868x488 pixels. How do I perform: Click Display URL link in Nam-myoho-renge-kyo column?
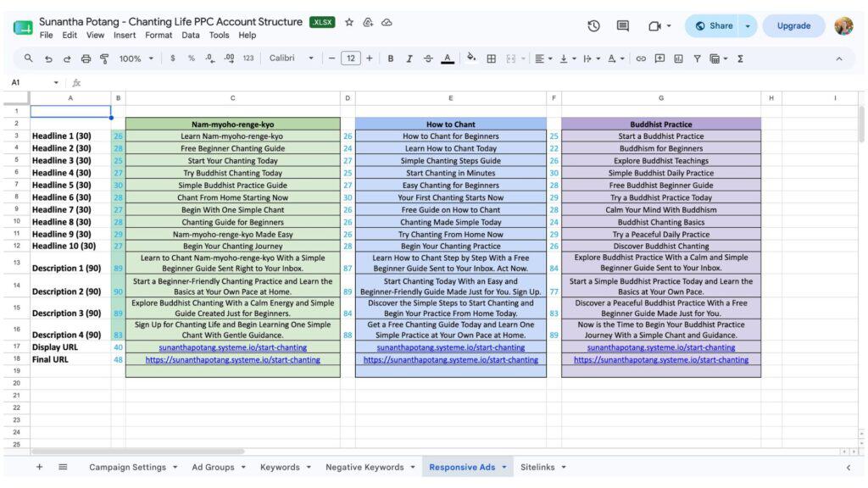[232, 347]
